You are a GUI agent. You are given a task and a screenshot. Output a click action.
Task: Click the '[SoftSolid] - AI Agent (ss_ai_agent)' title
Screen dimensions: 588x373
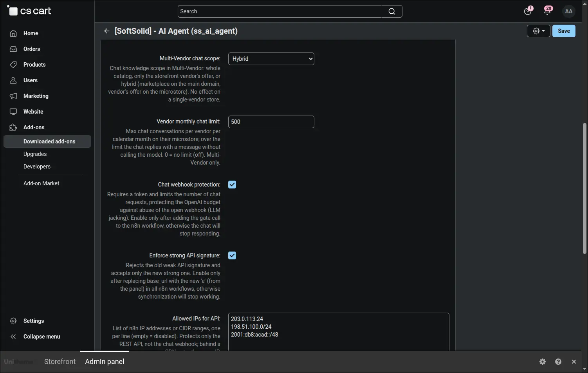(x=176, y=31)
